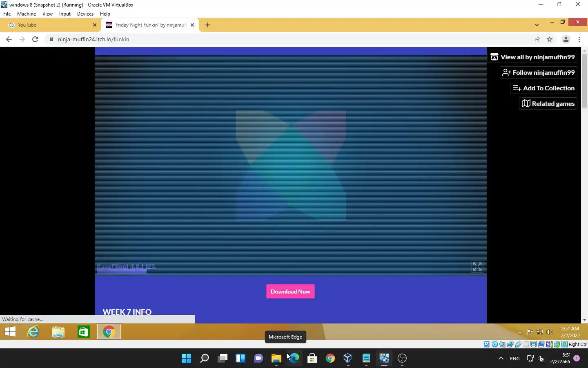
Task: Share this page using the share icon
Action: [x=537, y=39]
